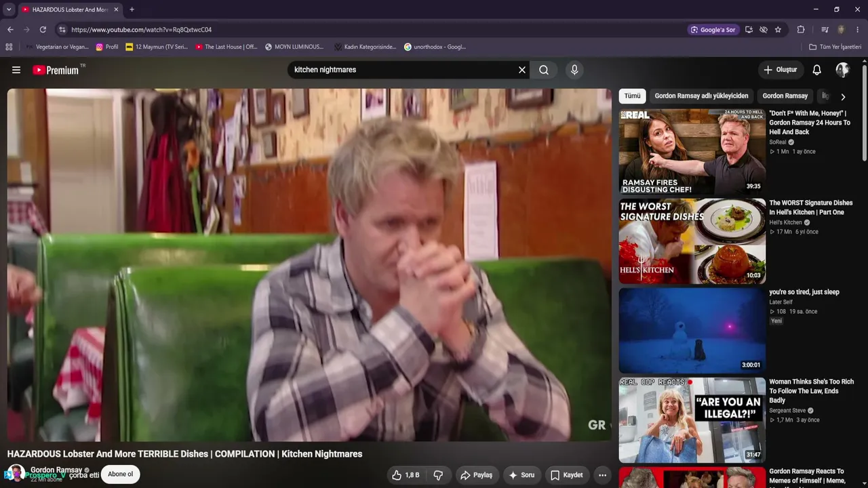Click the Kaydet save button
The height and width of the screenshot is (488, 868).
tap(566, 475)
